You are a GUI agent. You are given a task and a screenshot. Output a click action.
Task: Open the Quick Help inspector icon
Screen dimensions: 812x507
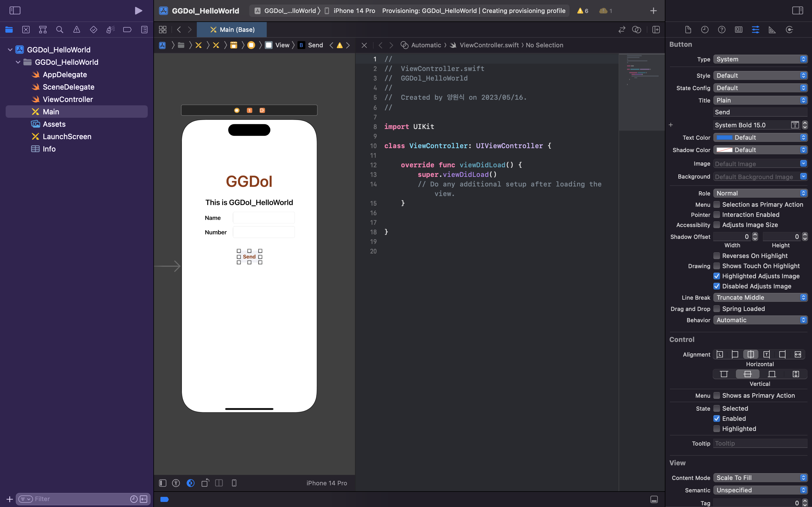721,30
